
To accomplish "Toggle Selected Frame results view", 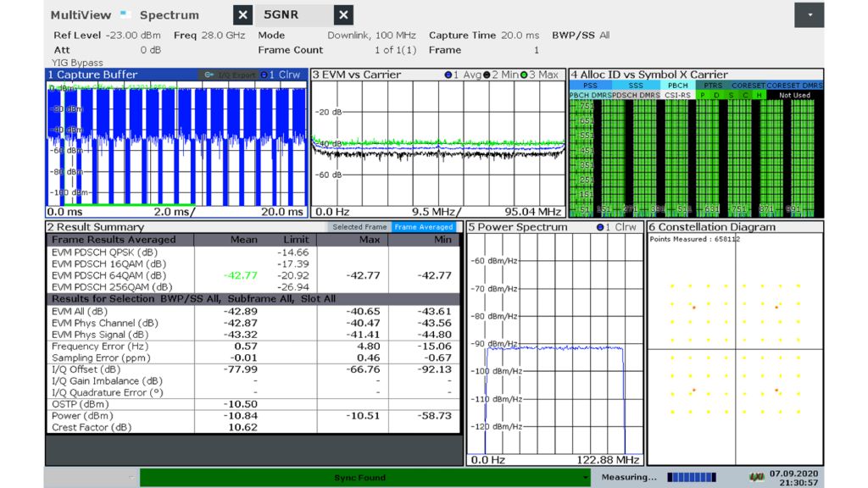I will click(x=359, y=227).
